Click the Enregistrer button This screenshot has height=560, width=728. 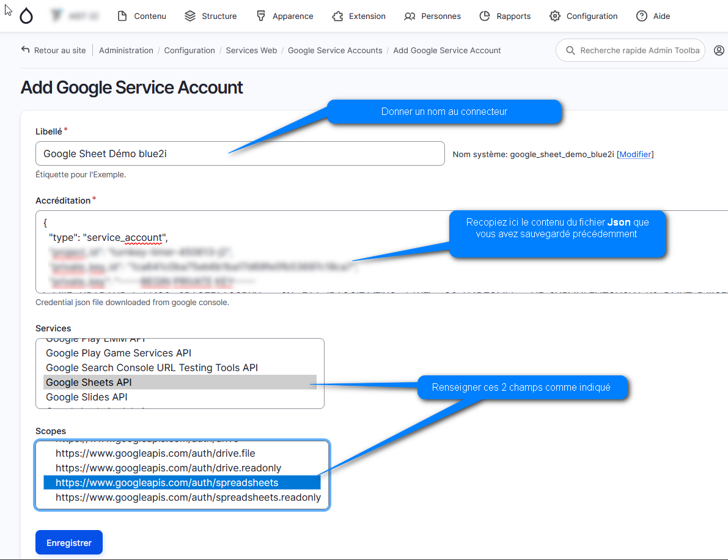(69, 542)
